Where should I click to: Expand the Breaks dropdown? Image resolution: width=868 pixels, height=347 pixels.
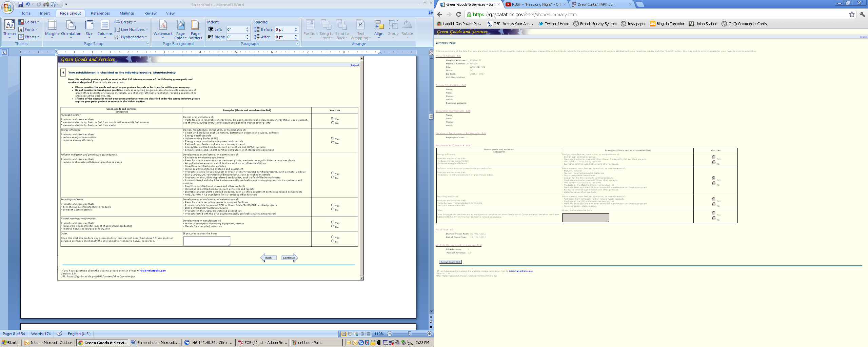coord(125,22)
